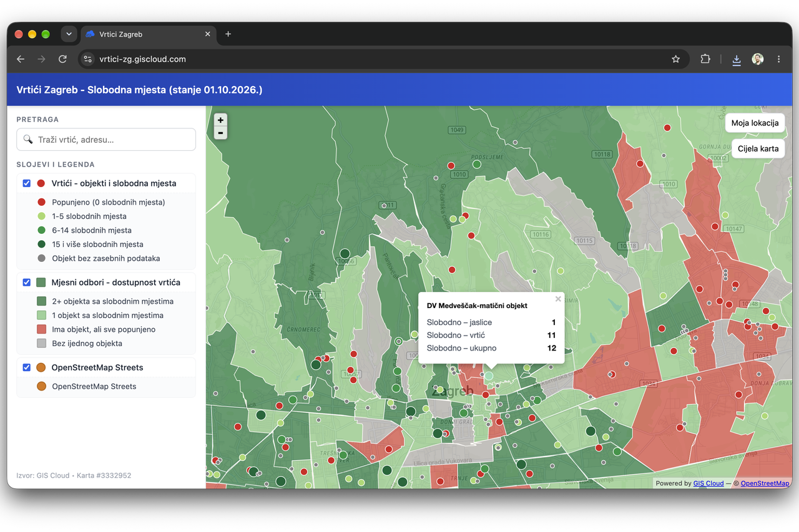Screen dimensions: 799x532
Task: Click popup title "DV Medveščak-matični objekt"
Action: [x=477, y=306]
